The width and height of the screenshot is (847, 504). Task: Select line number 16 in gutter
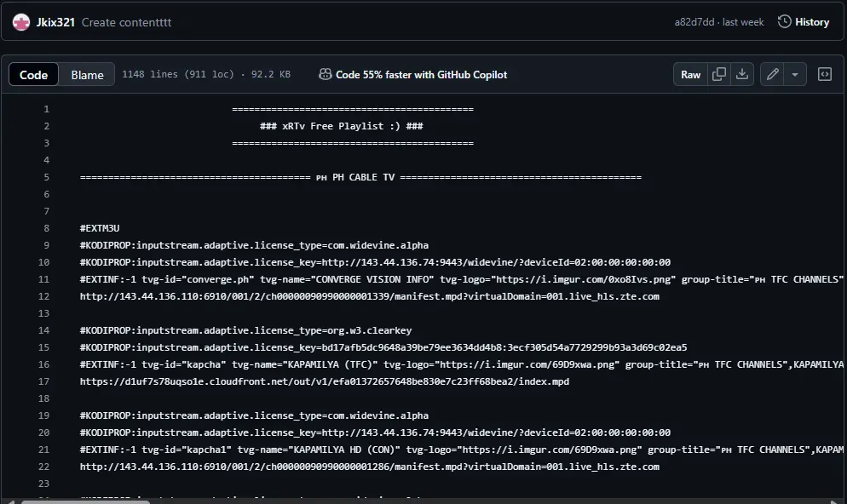[43, 364]
